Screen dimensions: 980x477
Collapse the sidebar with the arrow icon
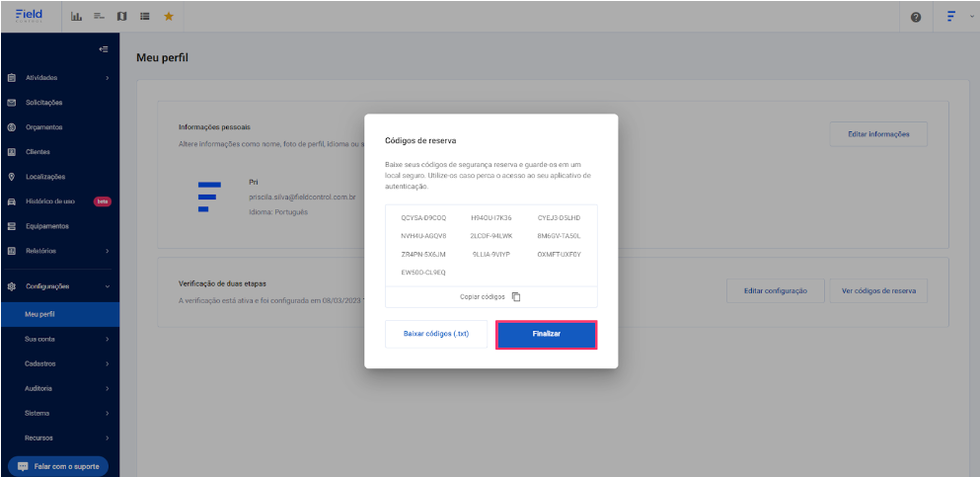[104, 49]
